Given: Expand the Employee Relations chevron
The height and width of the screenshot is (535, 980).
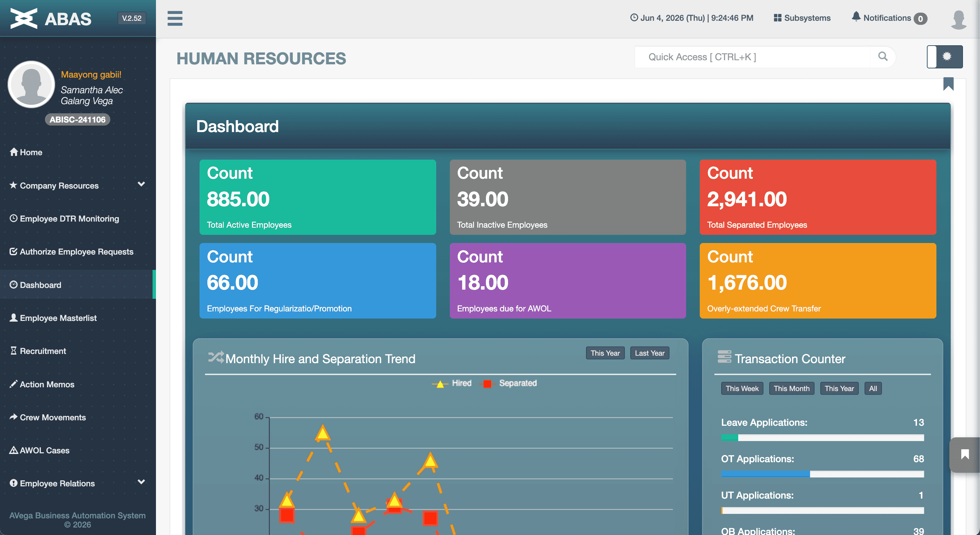Looking at the screenshot, I should 141,482.
